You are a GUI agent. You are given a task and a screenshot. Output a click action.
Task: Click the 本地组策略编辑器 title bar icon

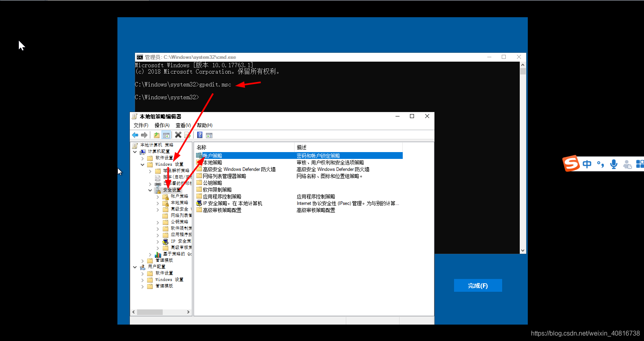pyautogui.click(x=135, y=116)
